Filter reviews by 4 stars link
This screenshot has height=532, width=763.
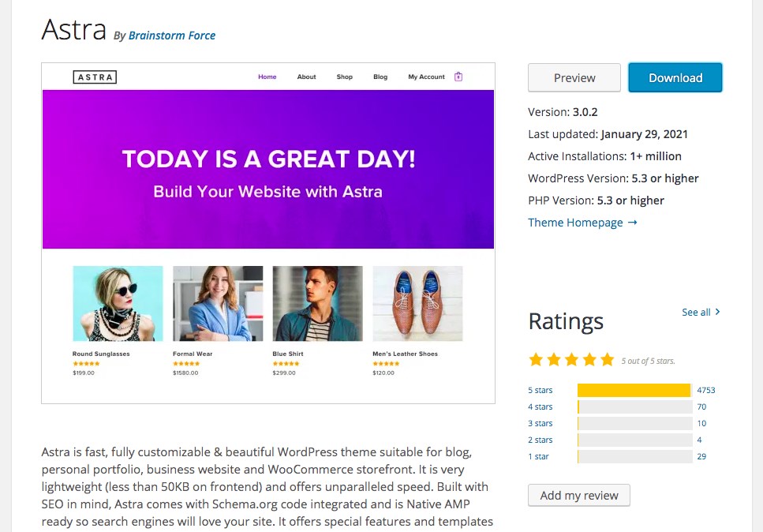[540, 406]
